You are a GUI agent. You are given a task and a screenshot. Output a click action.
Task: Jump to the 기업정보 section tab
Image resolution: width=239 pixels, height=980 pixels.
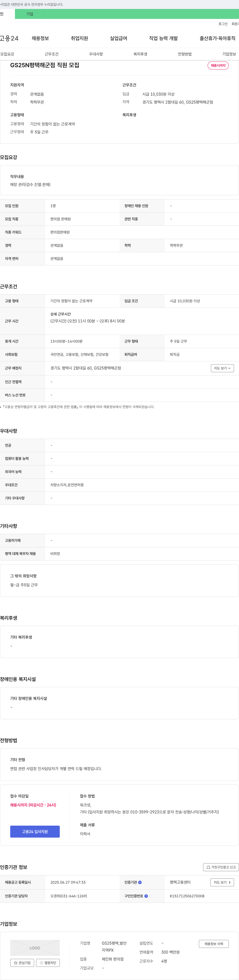[x=229, y=54]
